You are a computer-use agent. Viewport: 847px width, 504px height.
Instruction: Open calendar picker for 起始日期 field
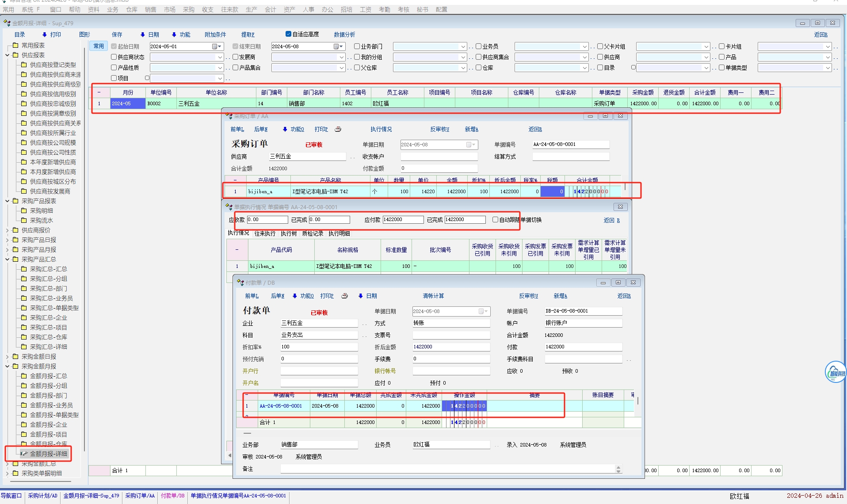[x=215, y=46]
